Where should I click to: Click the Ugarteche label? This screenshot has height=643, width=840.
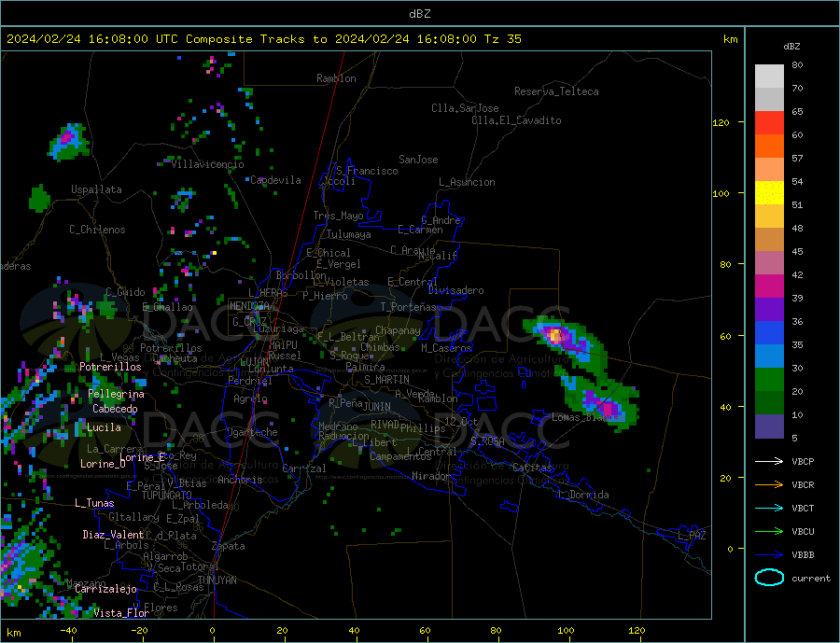pos(252,432)
